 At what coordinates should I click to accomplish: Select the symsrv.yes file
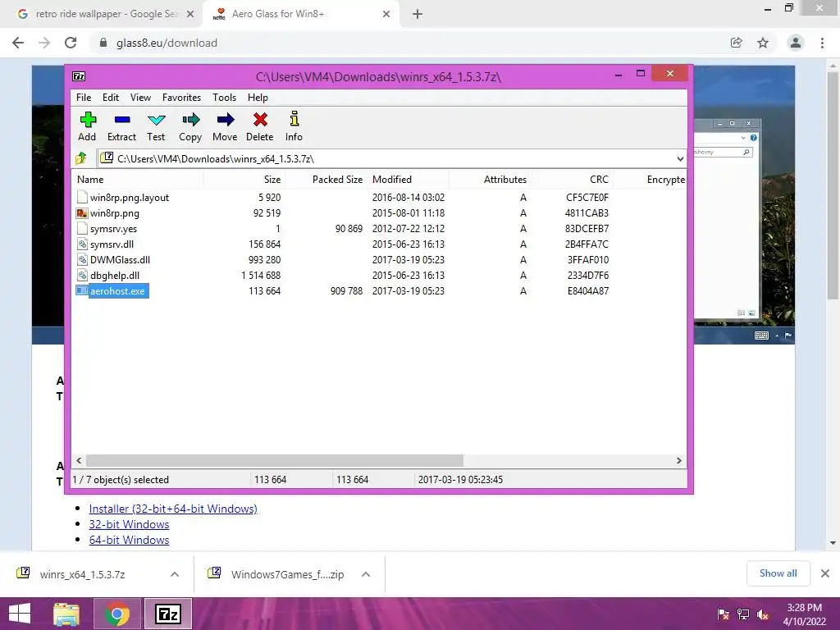tap(113, 229)
